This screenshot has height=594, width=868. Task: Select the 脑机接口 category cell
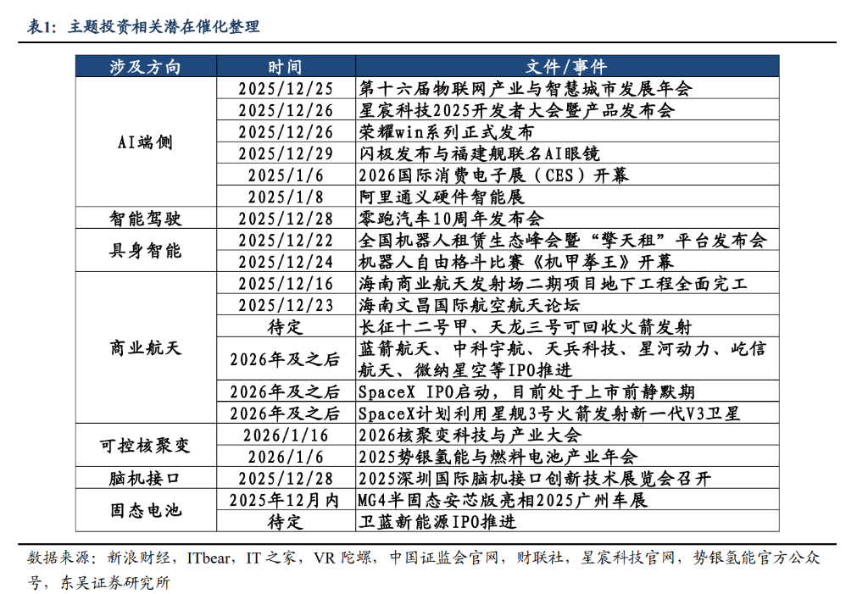[x=146, y=478]
